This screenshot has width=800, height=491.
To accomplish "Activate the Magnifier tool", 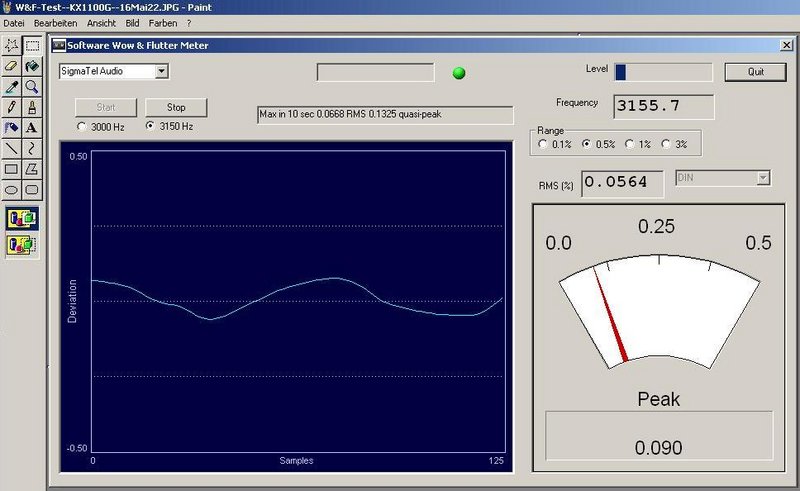I will tap(32, 87).
